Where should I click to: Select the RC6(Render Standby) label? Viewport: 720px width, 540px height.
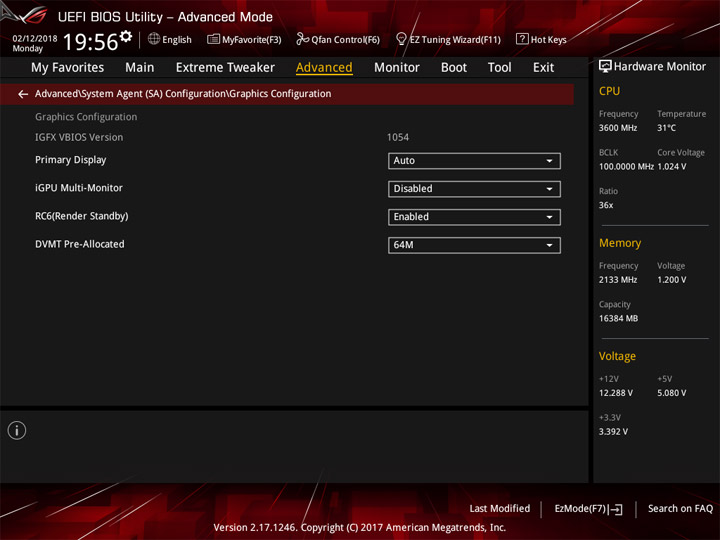pos(82,216)
